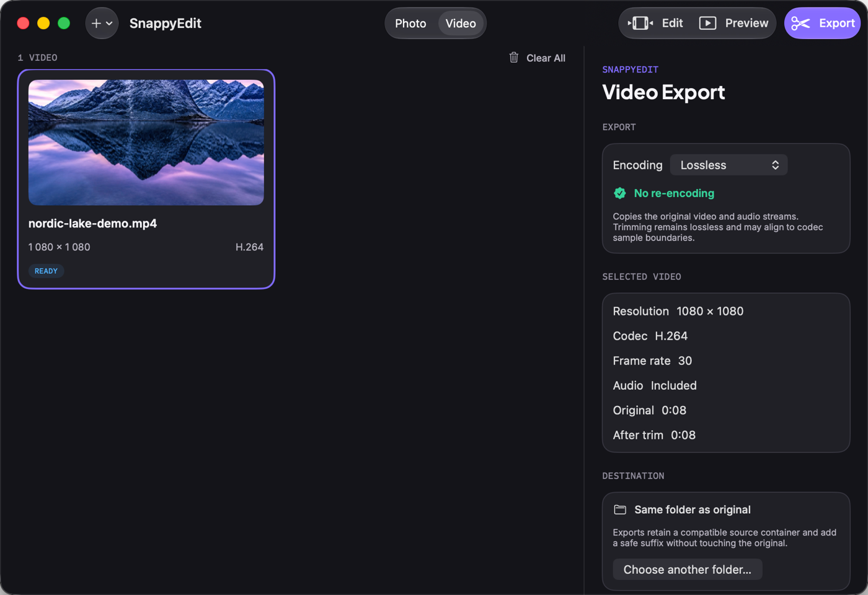The height and width of the screenshot is (595, 868).
Task: Click the Clear All label
Action: (546, 58)
